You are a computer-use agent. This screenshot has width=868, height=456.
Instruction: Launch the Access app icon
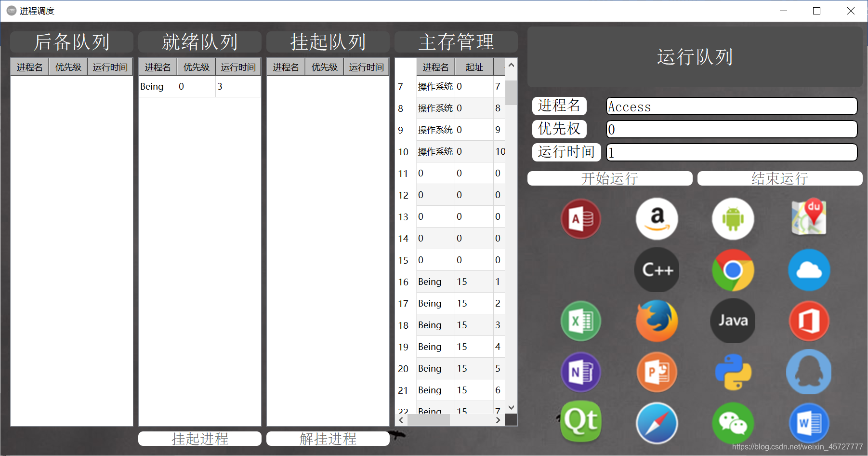[581, 219]
